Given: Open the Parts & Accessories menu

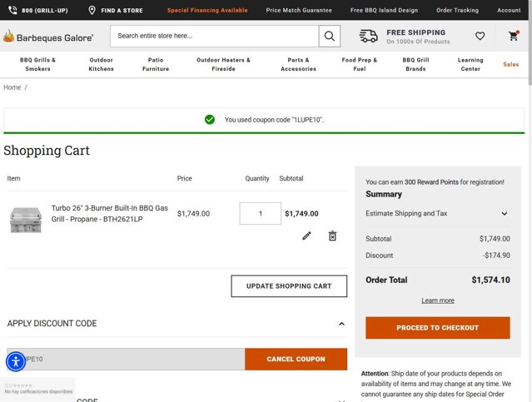Looking at the screenshot, I should coord(298,64).
